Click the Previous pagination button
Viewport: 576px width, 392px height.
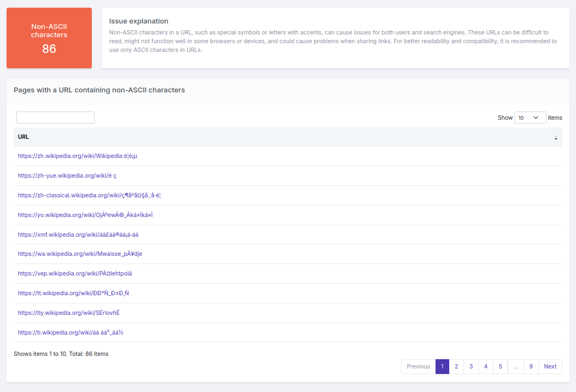[419, 367]
